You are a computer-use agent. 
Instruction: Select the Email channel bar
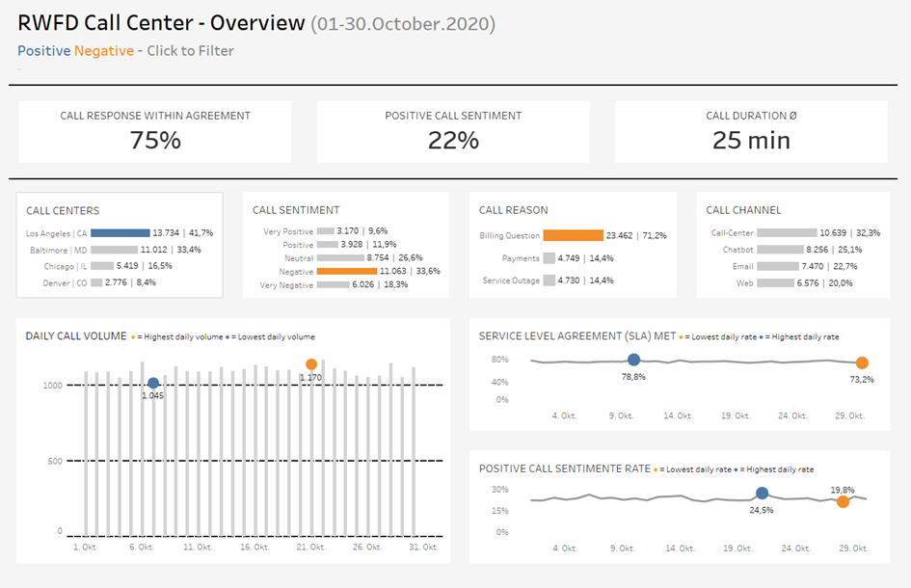pyautogui.click(x=778, y=266)
